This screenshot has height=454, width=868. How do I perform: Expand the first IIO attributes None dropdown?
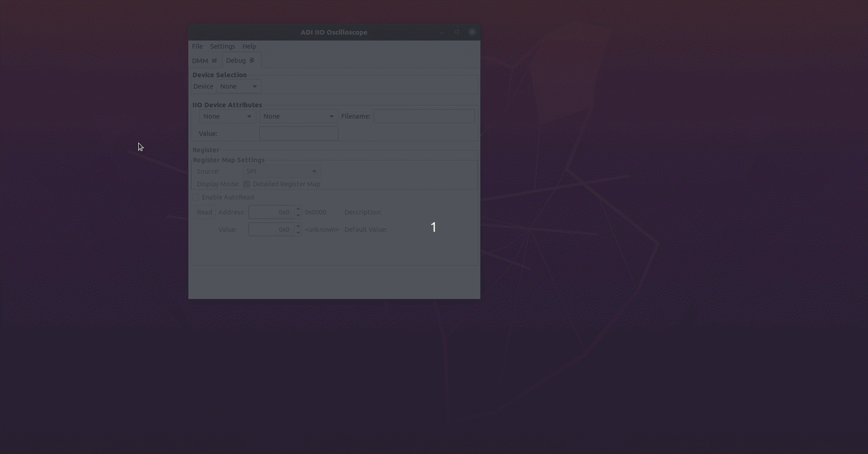pos(227,116)
